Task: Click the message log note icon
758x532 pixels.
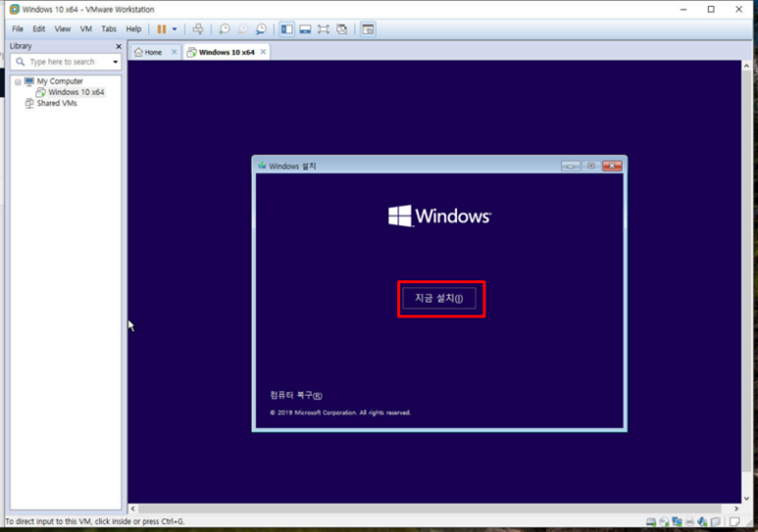Action: pyautogui.click(x=734, y=522)
